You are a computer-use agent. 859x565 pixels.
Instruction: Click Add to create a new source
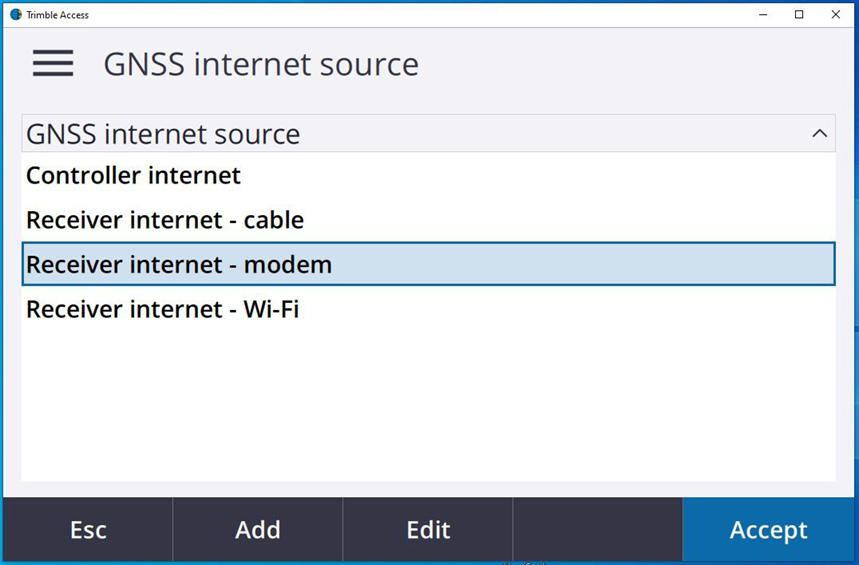pos(258,530)
